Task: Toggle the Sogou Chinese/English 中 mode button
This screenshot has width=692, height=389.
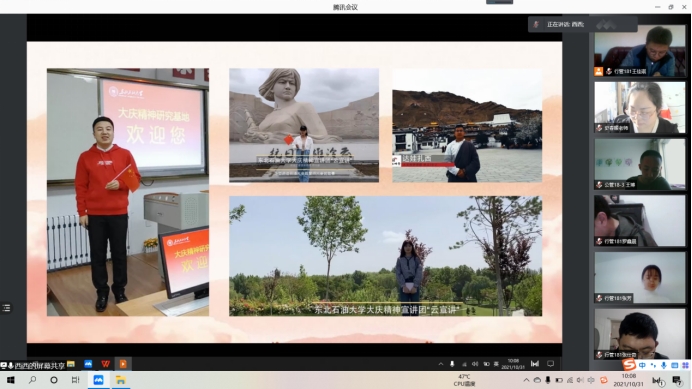Action: (x=642, y=365)
